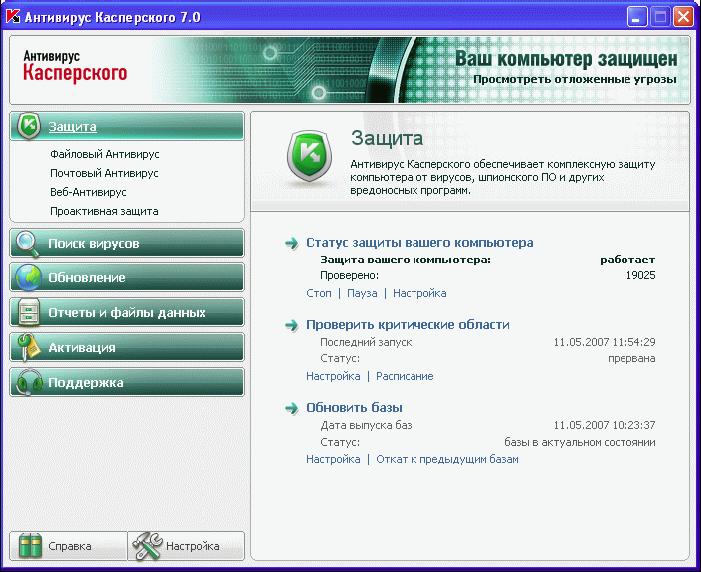Click the large green shield in Защита panel
This screenshot has height=572, width=701.
tap(309, 156)
